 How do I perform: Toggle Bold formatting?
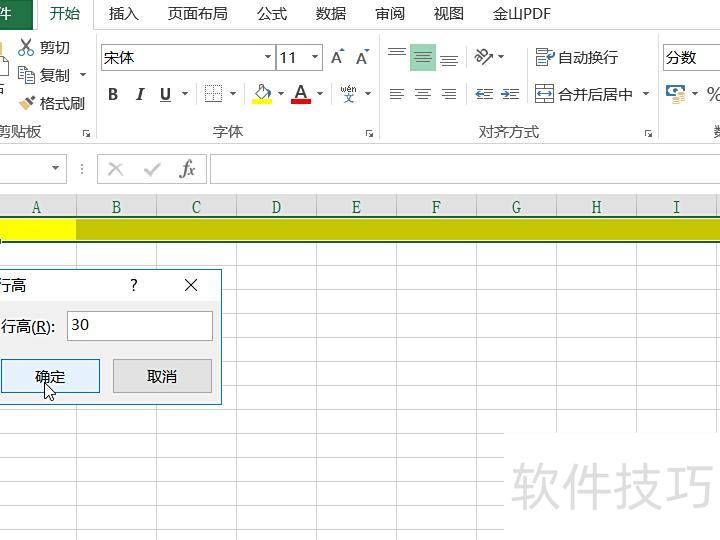tap(113, 94)
